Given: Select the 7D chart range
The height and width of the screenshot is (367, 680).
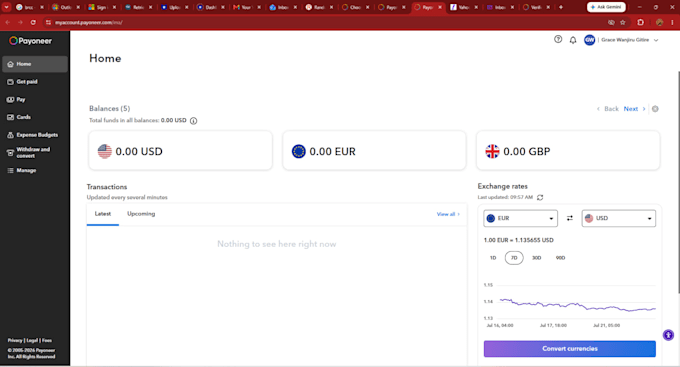Looking at the screenshot, I should [514, 258].
